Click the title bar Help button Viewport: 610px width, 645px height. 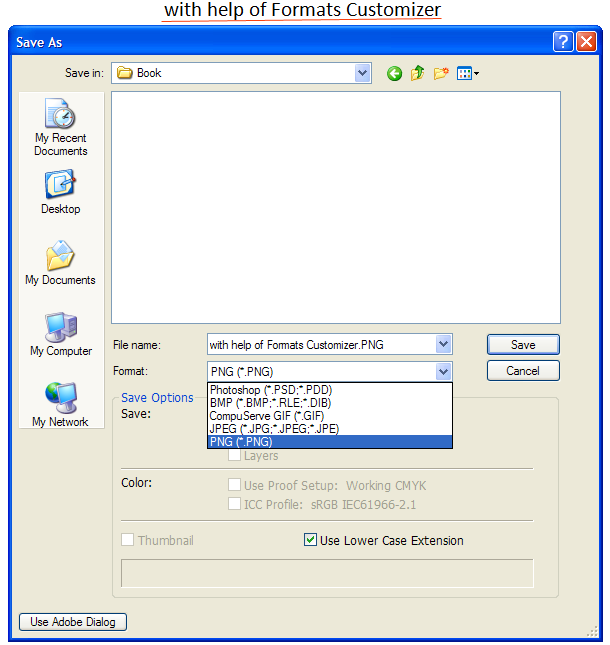(563, 41)
